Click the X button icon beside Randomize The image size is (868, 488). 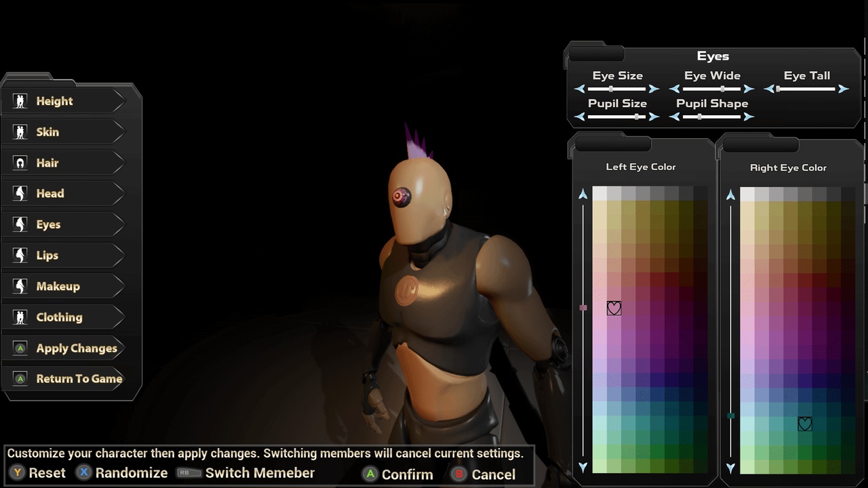(83, 473)
